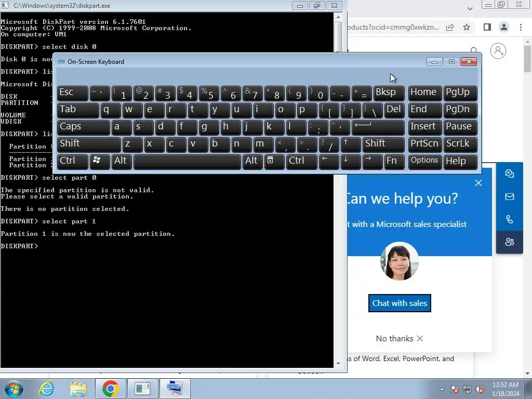Click the End key on keyboard

pos(425,110)
